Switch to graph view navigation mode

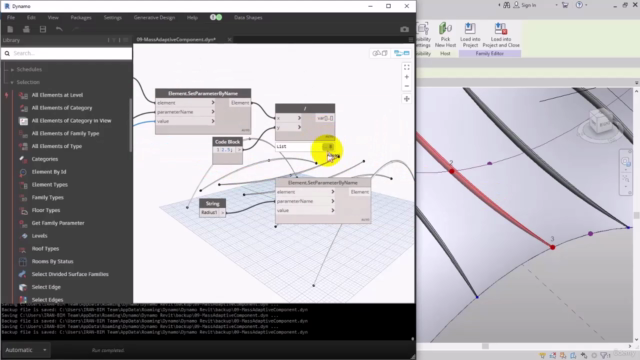pyautogui.click(x=402, y=53)
